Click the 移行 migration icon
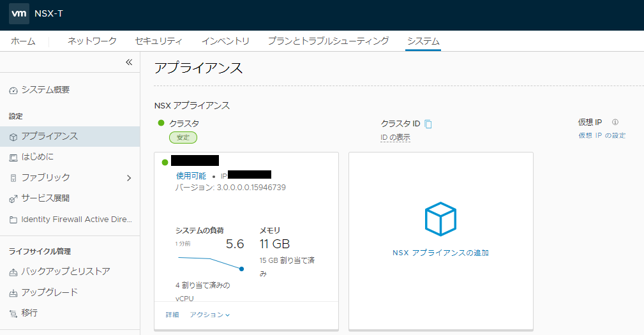This screenshot has width=644, height=335. tap(13, 313)
